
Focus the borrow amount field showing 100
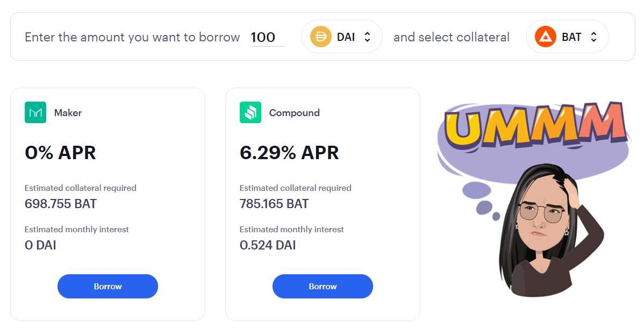coord(267,37)
